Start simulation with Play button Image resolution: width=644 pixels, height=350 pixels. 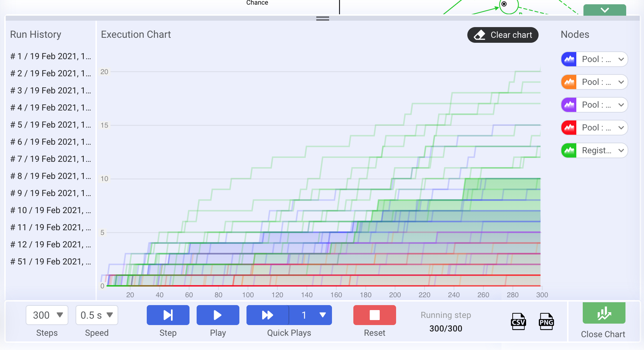(218, 315)
